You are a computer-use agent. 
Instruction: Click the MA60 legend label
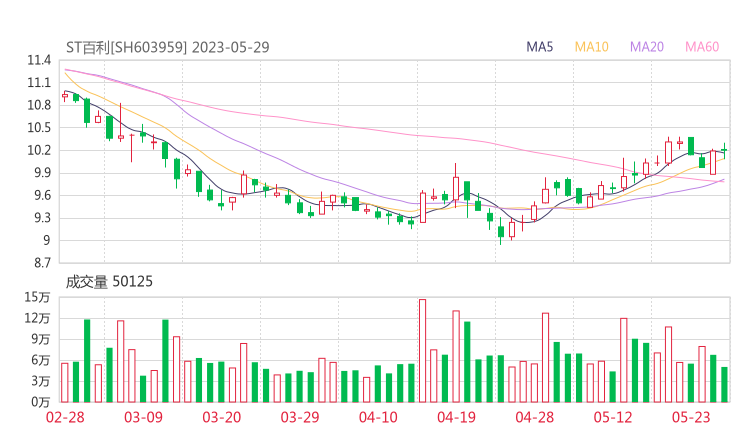(x=702, y=47)
